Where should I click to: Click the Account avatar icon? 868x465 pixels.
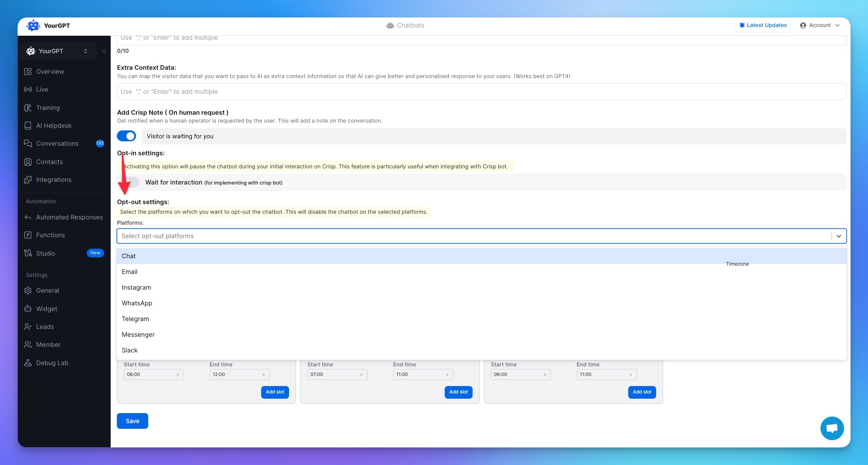(x=803, y=25)
